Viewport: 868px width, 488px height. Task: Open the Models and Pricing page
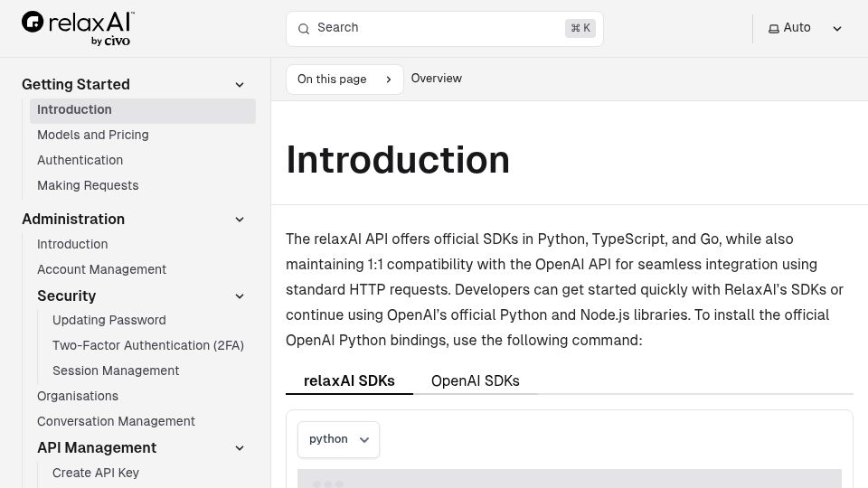93,135
